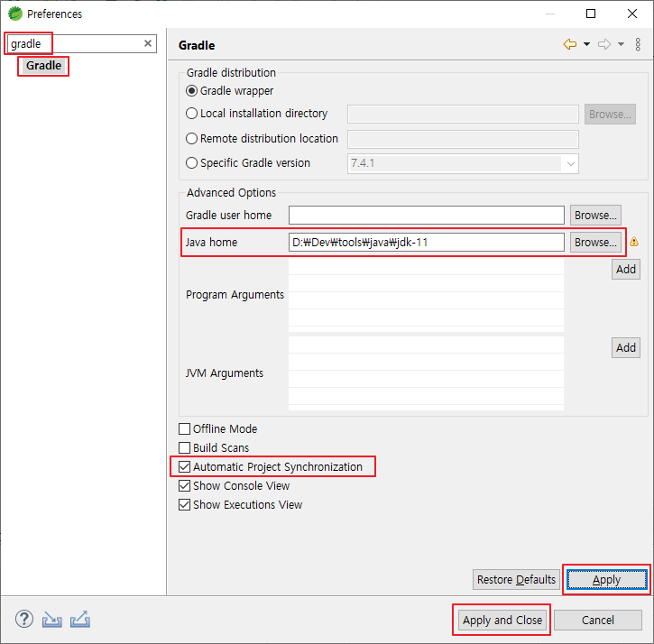This screenshot has width=654, height=644.
Task: Enable the Build Scans checkbox
Action: tap(184, 447)
